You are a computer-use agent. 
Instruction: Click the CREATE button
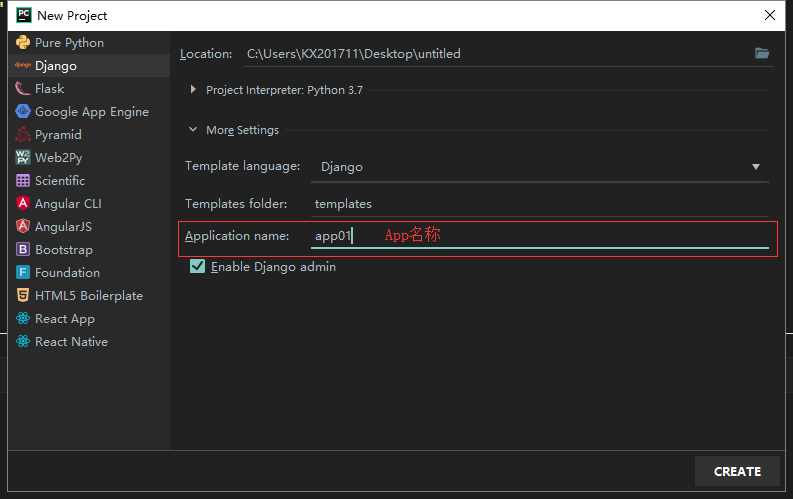tap(737, 471)
